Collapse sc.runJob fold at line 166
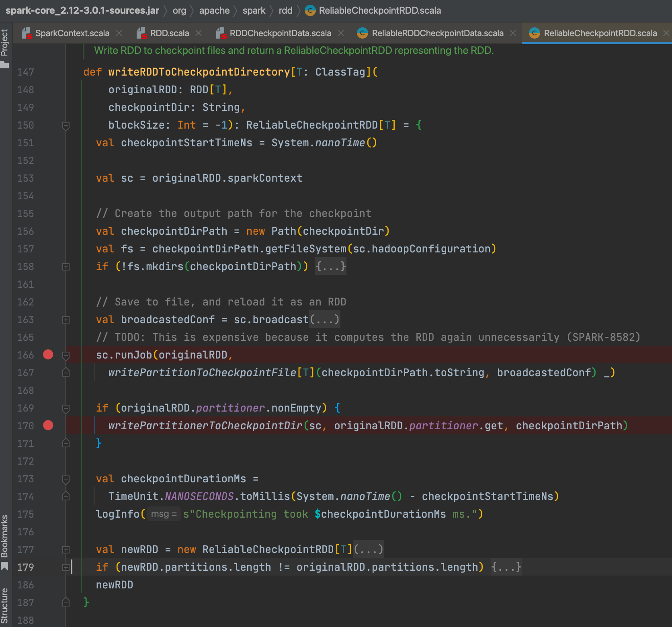The width and height of the screenshot is (672, 627). [x=66, y=355]
